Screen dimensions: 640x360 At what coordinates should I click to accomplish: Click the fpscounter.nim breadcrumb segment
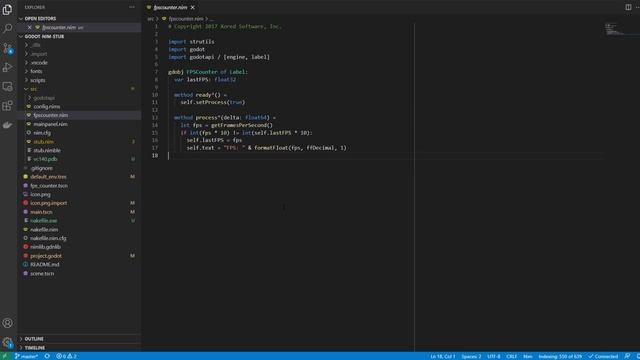click(186, 19)
